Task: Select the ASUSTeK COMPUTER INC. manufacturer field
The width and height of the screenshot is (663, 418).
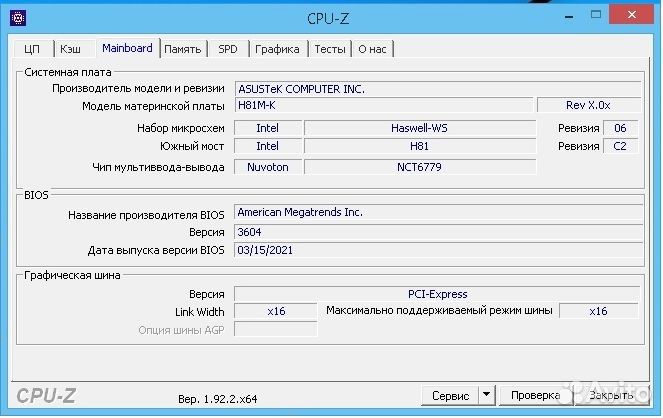Action: click(438, 89)
